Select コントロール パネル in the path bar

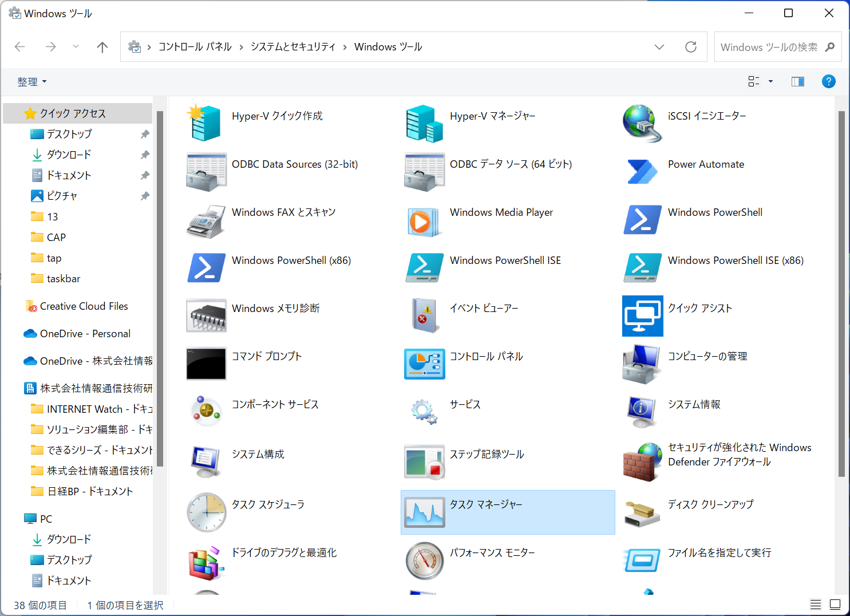click(x=195, y=46)
